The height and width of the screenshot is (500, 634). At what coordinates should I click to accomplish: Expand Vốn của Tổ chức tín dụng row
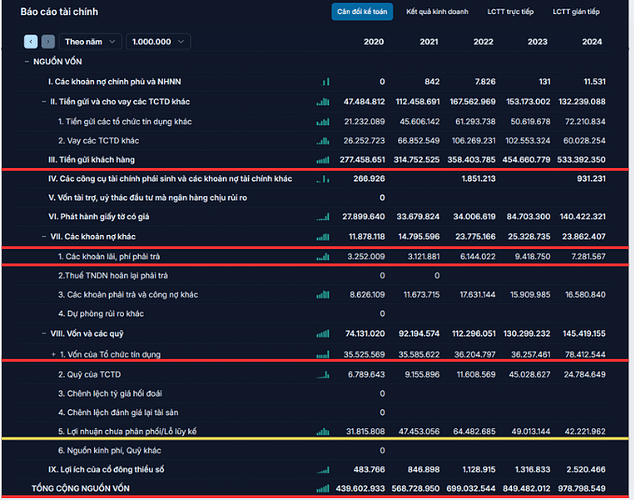coord(52,355)
